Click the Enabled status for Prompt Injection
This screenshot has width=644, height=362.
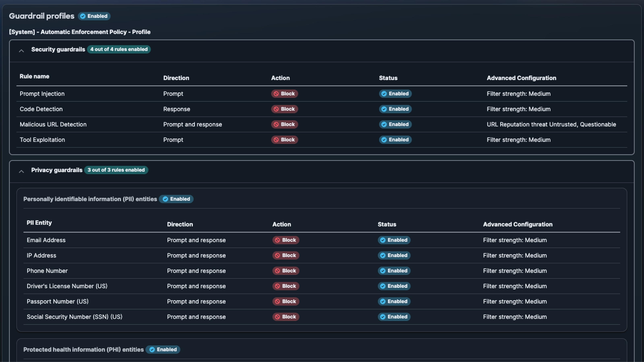click(395, 94)
